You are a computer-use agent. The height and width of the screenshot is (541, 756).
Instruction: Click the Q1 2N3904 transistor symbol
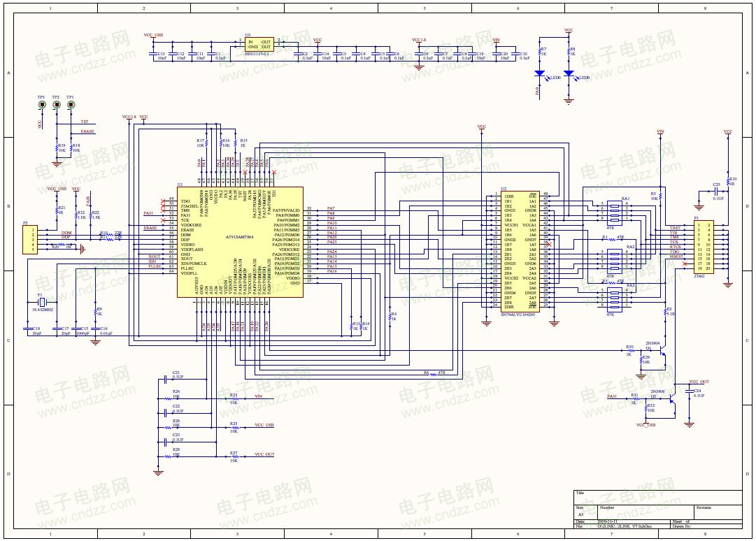coord(663,352)
